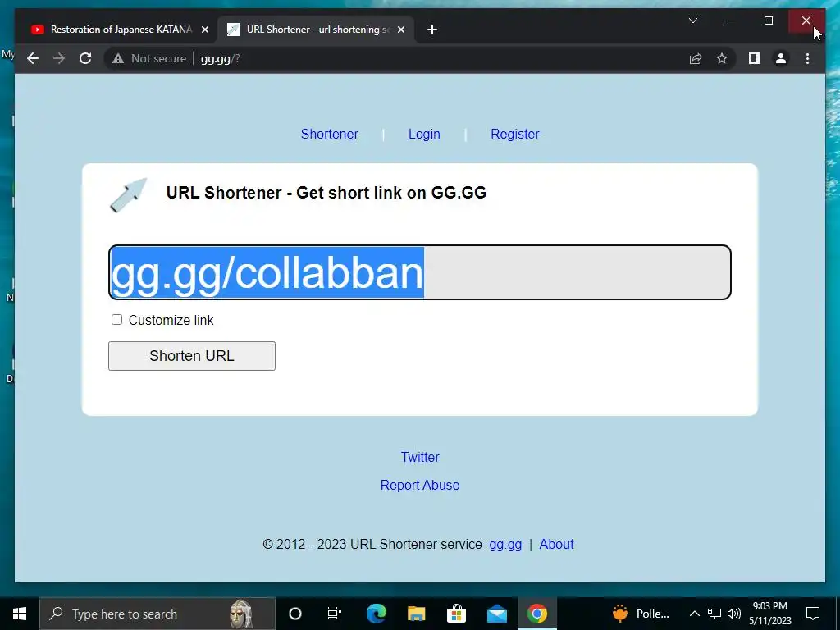
Task: Open the Report Abuse link
Action: (420, 485)
